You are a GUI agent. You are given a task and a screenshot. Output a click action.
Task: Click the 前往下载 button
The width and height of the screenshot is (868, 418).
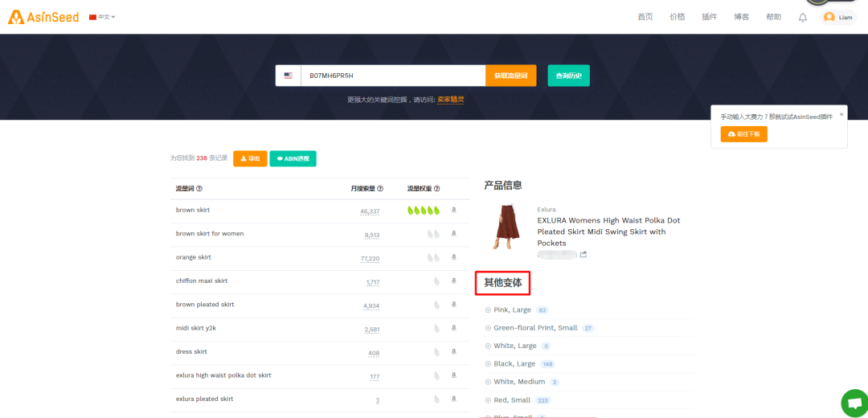point(743,134)
